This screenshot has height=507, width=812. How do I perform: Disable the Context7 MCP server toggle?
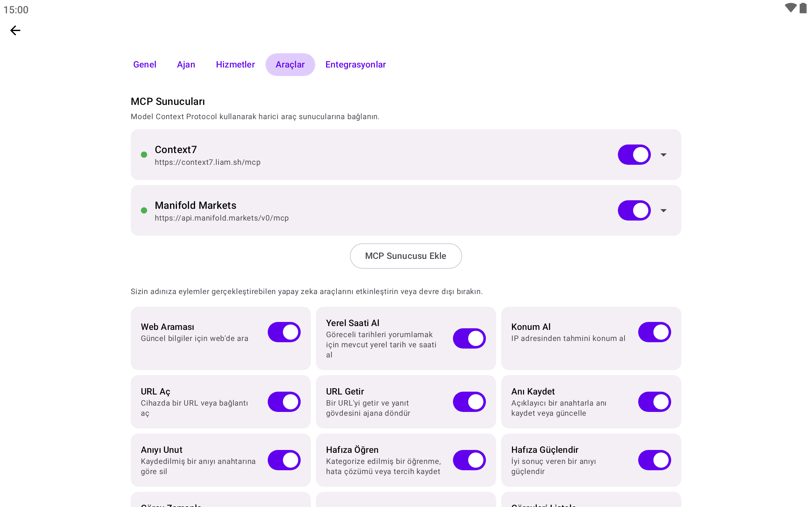click(634, 155)
